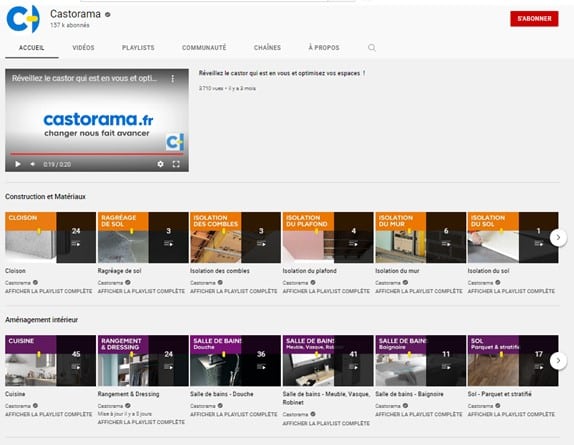The image size is (574, 445).
Task: Click the Isolation du plafond title
Action: (x=309, y=271)
